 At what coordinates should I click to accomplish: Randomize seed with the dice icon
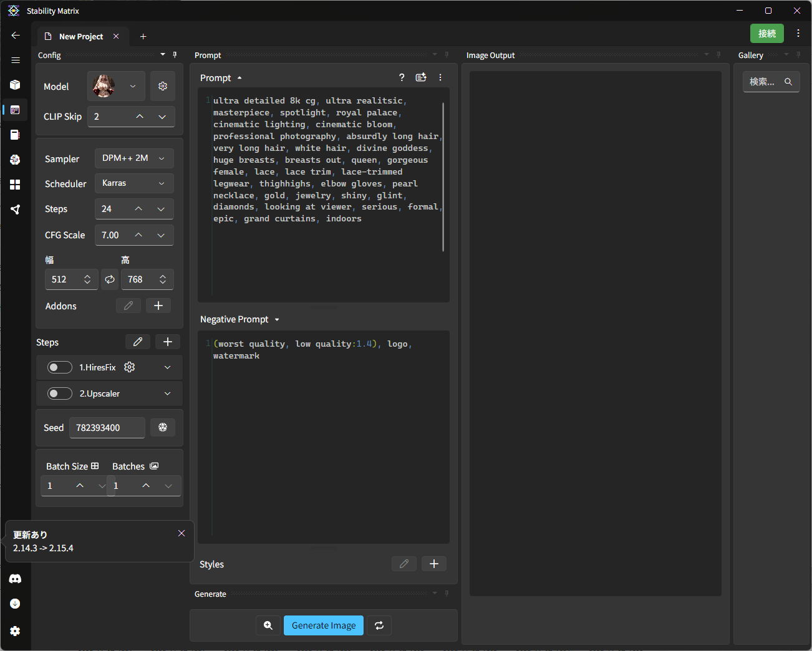pyautogui.click(x=163, y=427)
